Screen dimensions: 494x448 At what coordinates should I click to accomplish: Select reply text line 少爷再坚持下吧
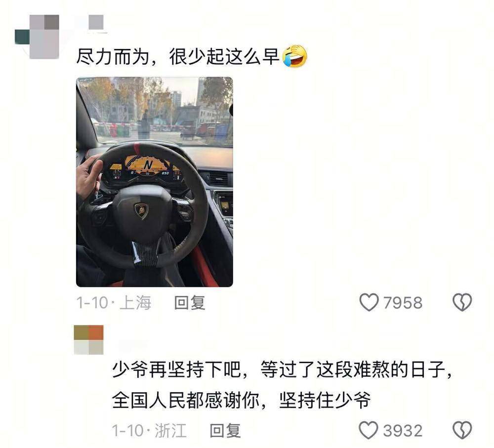(177, 369)
